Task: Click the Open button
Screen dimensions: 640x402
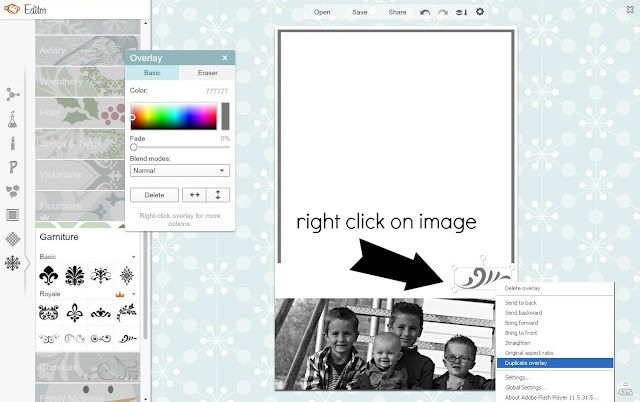Action: [322, 12]
